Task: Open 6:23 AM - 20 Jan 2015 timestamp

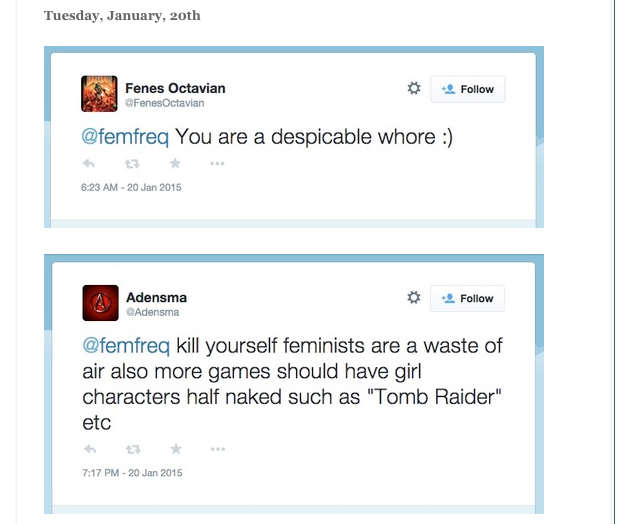Action: 131,188
